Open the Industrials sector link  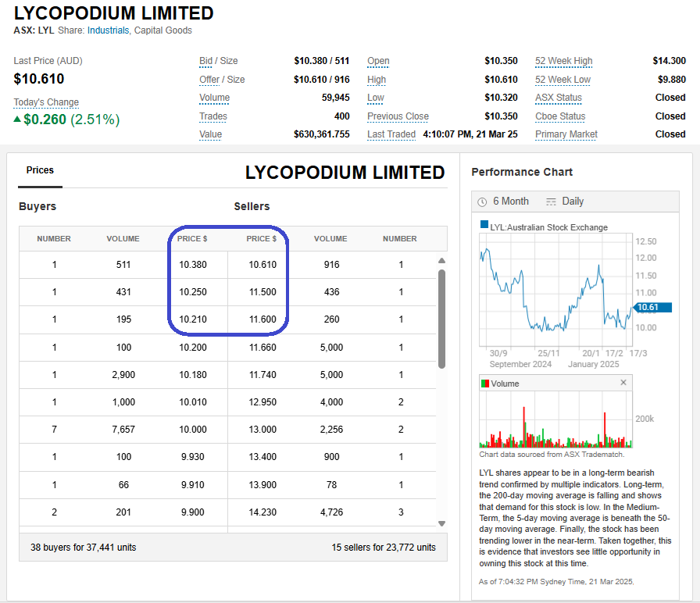click(x=108, y=30)
